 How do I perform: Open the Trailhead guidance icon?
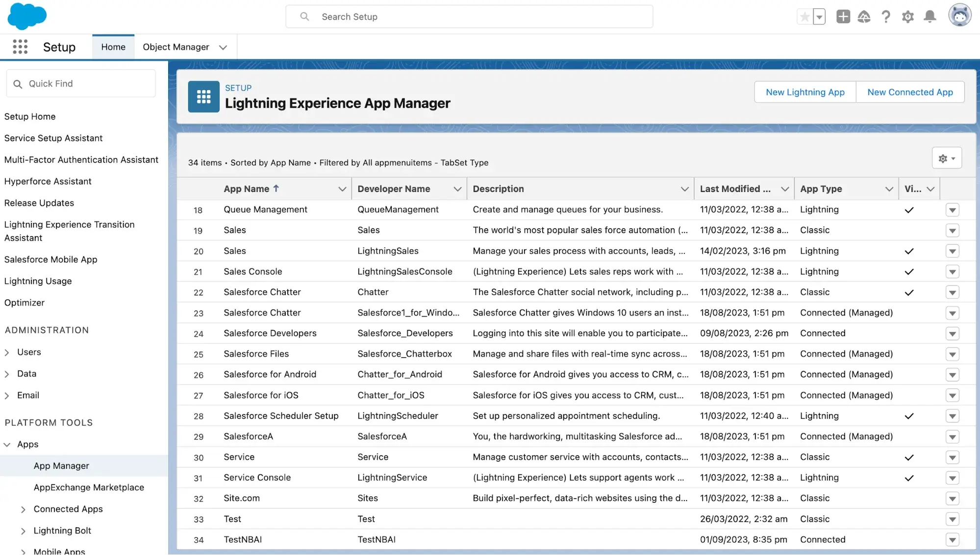864,17
